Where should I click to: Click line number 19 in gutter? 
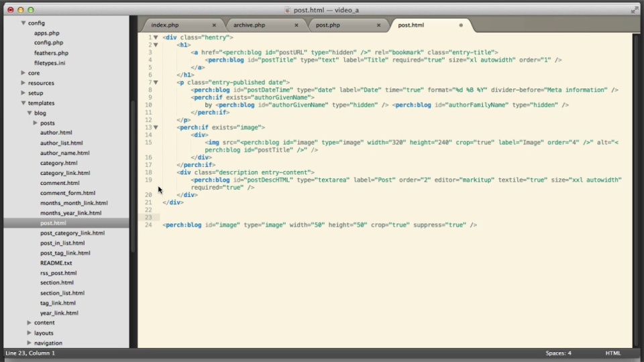click(148, 180)
